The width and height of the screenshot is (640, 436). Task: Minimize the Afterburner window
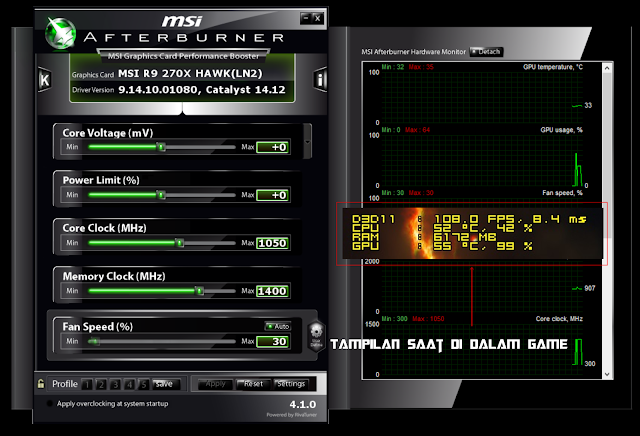tap(306, 18)
